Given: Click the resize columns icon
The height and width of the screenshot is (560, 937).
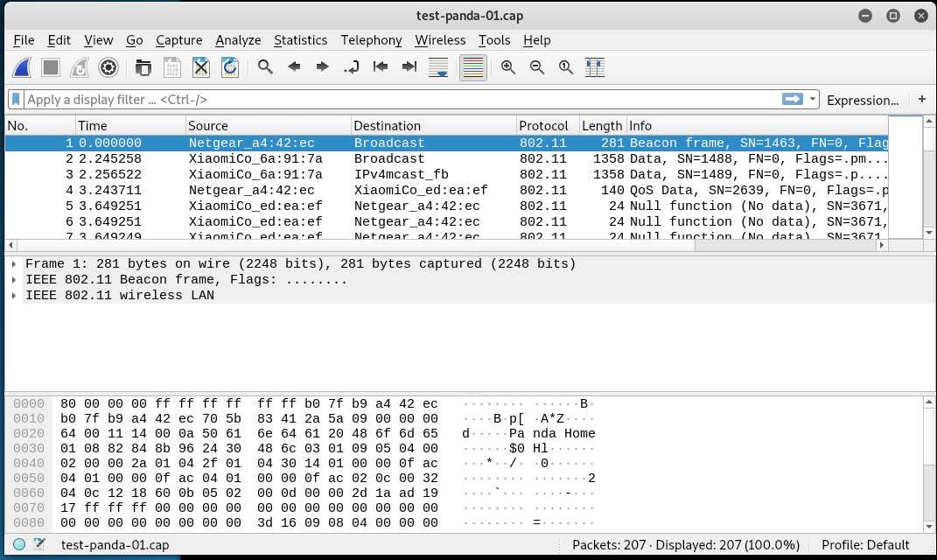Looking at the screenshot, I should coord(595,67).
